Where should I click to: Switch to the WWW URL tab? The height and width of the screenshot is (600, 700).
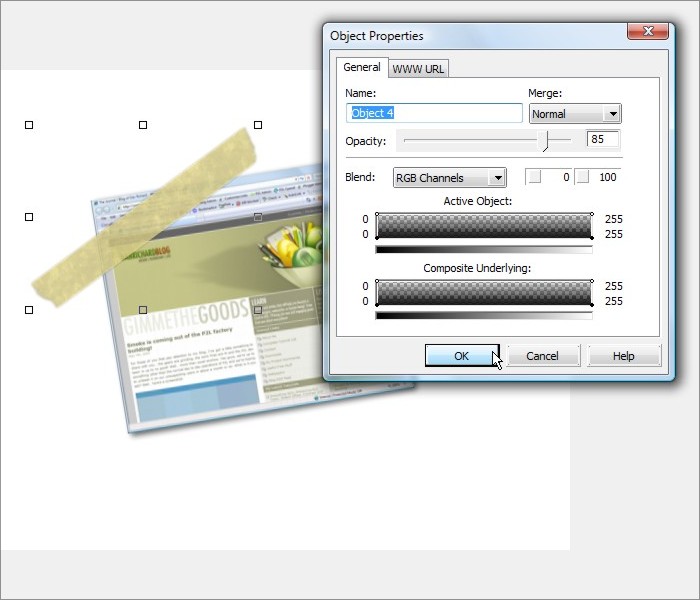coord(419,68)
